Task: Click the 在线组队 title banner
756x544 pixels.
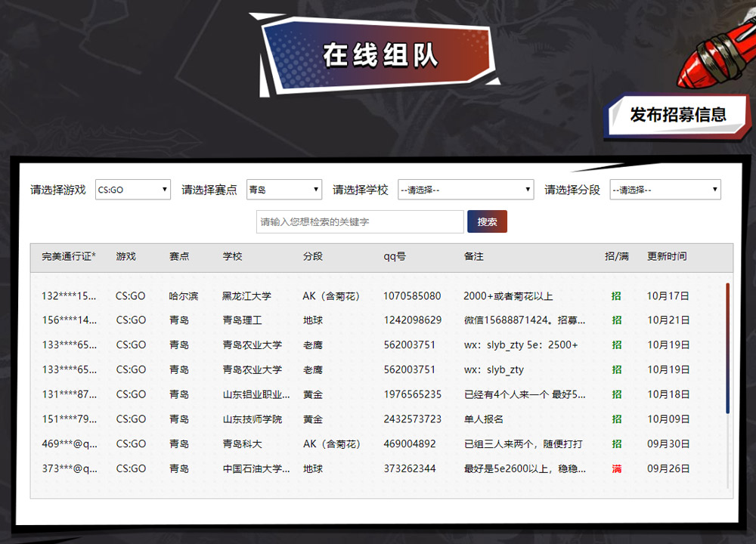Action: click(x=380, y=55)
